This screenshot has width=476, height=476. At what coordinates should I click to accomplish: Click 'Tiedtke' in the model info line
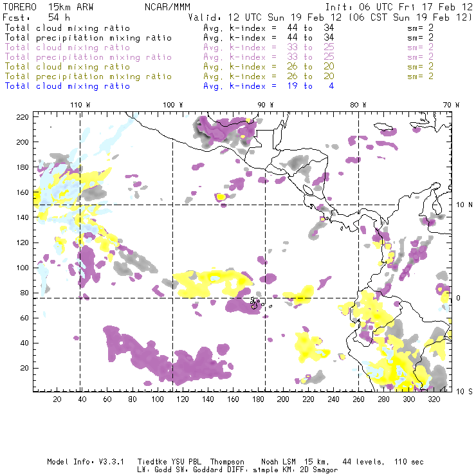pos(152,462)
